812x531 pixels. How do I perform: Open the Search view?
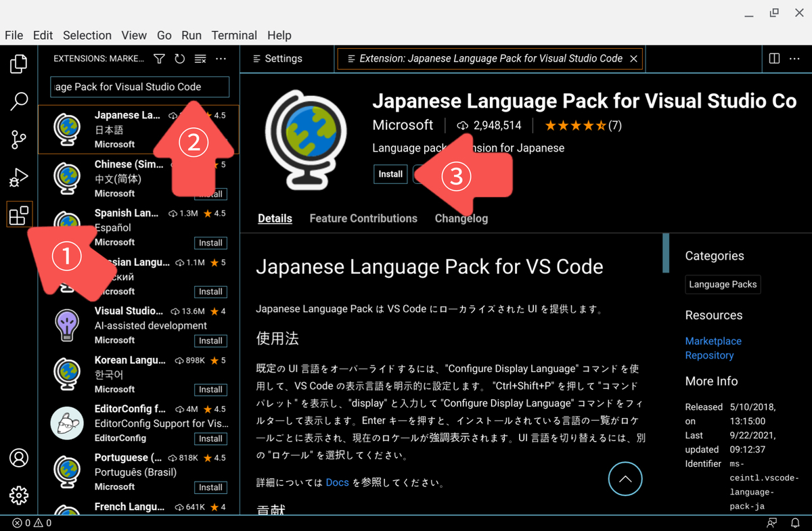pyautogui.click(x=18, y=101)
